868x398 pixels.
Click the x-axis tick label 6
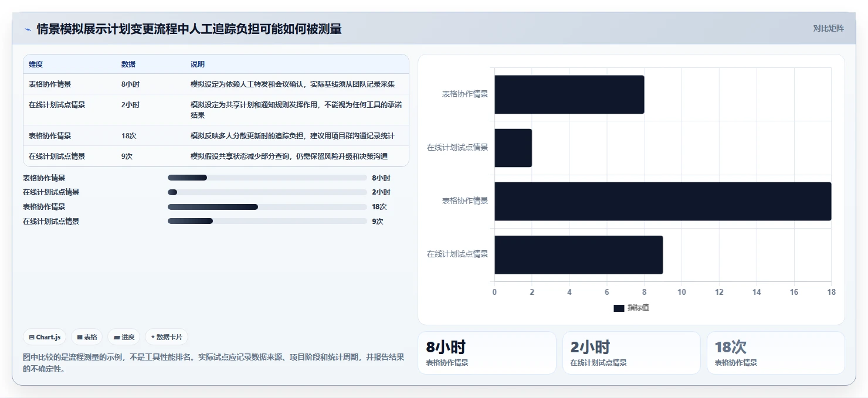606,292
